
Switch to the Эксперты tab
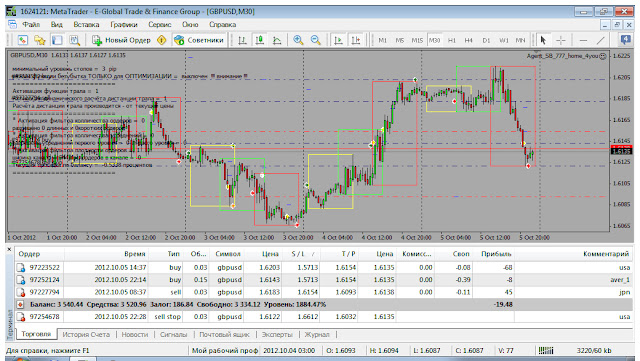tap(277, 334)
